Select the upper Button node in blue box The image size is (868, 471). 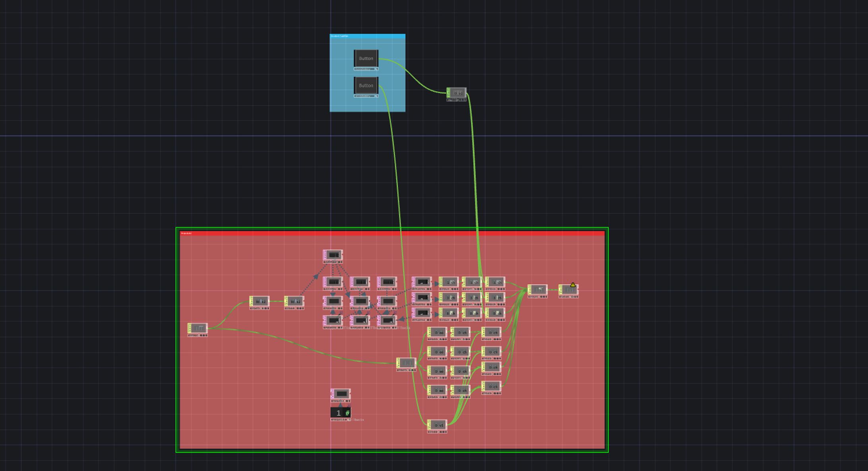(x=366, y=58)
